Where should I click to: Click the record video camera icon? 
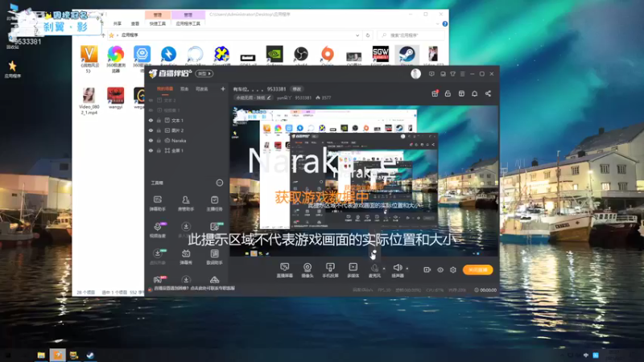(x=427, y=269)
